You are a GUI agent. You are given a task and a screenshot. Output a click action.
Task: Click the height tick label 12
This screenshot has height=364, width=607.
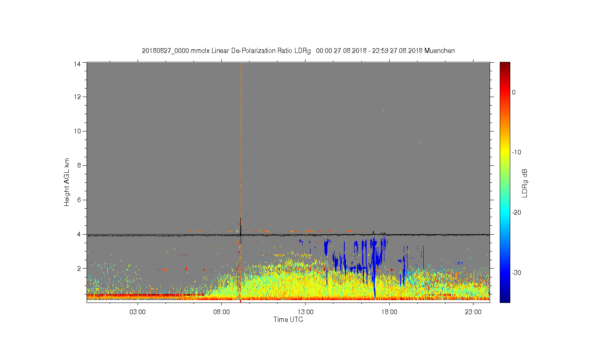pos(77,97)
